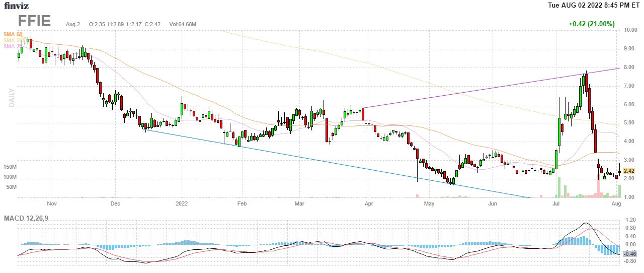Click the yellow 2.42 current price tag

(628, 171)
